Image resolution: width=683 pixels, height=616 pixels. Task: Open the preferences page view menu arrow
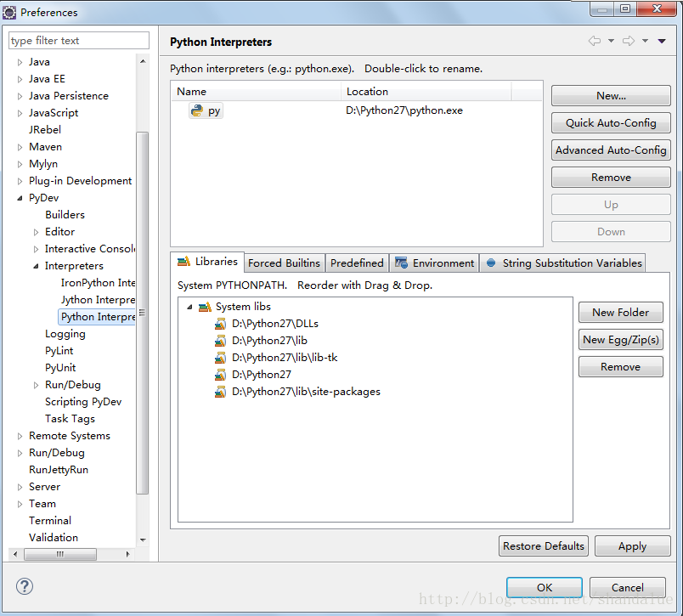coord(662,41)
